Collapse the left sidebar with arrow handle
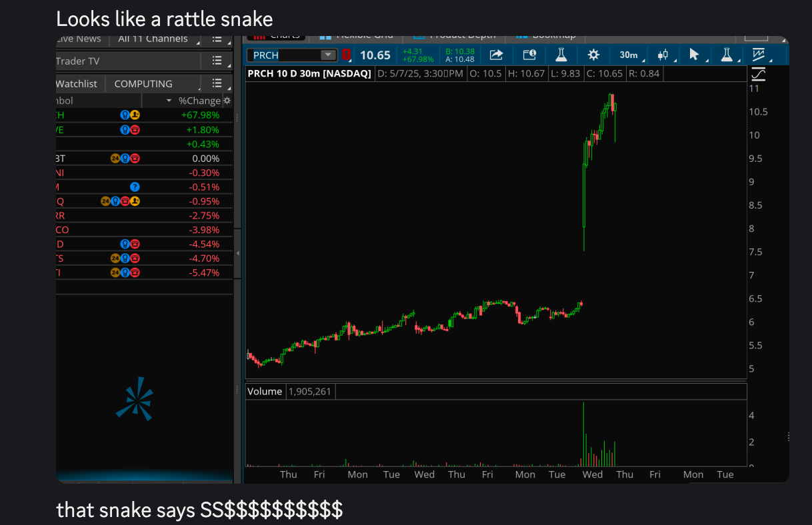This screenshot has height=525, width=812. 238,254
